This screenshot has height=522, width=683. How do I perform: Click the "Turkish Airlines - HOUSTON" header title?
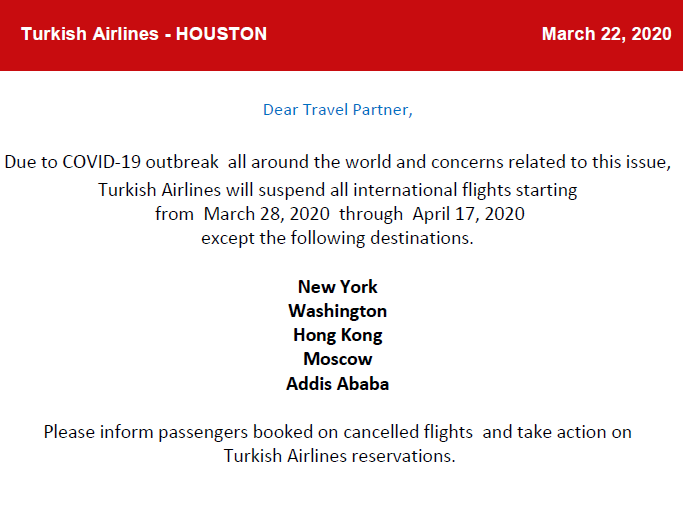click(143, 34)
